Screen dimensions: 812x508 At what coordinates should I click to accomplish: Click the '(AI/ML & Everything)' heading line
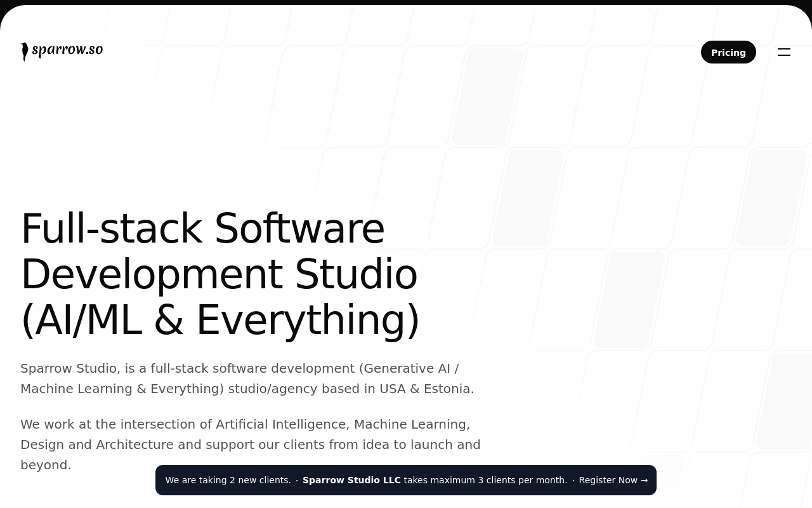(x=220, y=319)
